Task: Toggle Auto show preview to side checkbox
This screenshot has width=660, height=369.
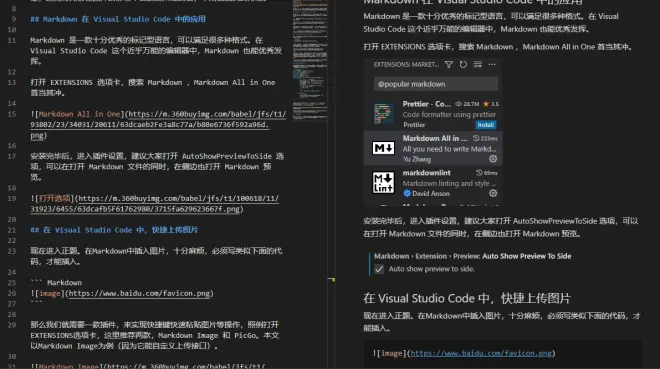Action: [x=379, y=269]
